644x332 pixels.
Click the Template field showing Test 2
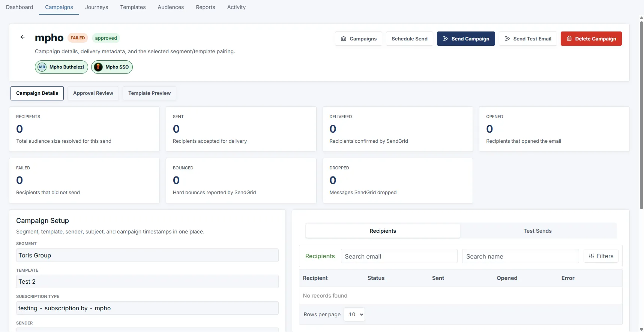pyautogui.click(x=147, y=281)
